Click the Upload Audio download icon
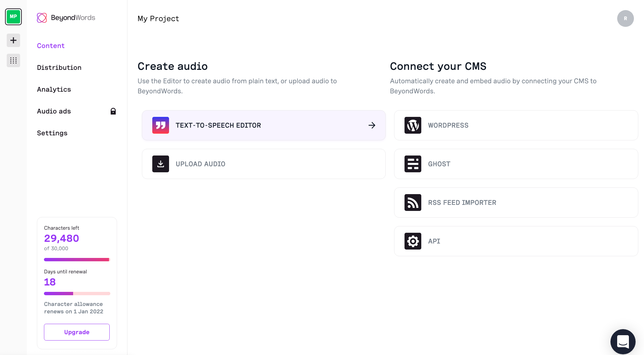Screen dimensions: 644x355 tap(161, 164)
